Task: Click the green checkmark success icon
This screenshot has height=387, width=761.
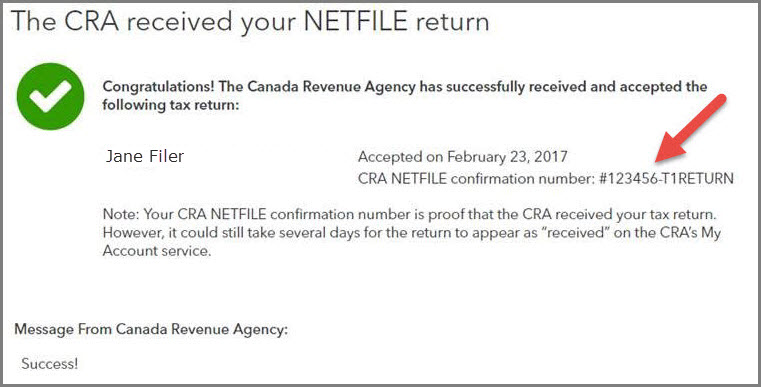Action: pos(50,96)
